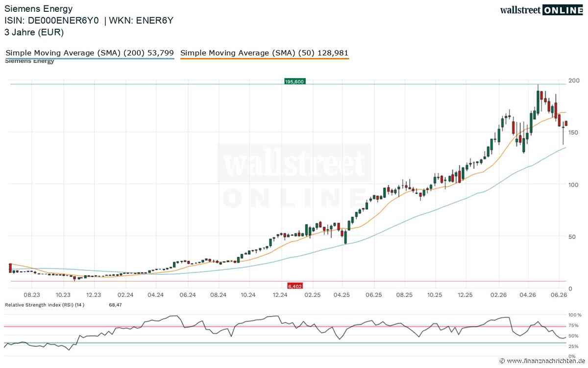The height and width of the screenshot is (368, 588).
Task: Click the 08.23 date axis label
Action: pos(31,295)
